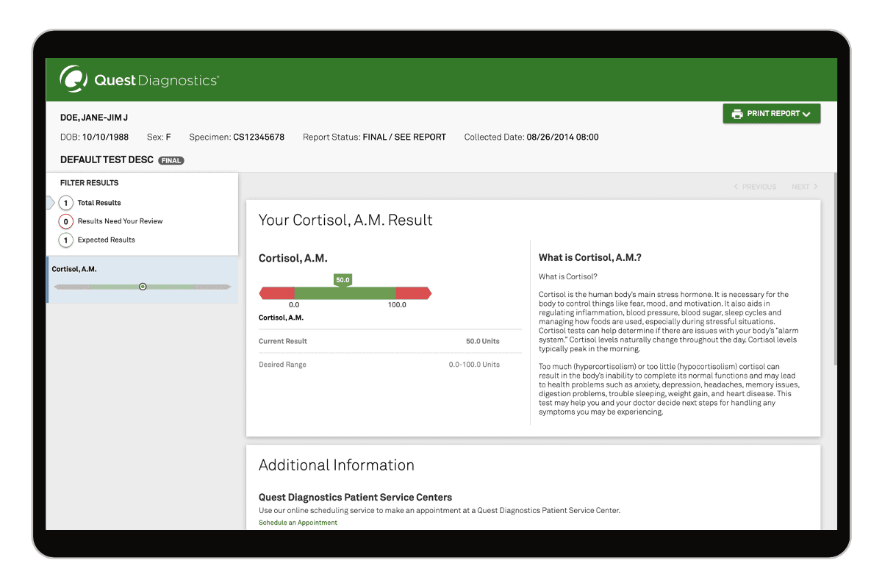The image size is (882, 588).
Task: Click the 50.0 marker on the range bar
Action: pos(343,280)
